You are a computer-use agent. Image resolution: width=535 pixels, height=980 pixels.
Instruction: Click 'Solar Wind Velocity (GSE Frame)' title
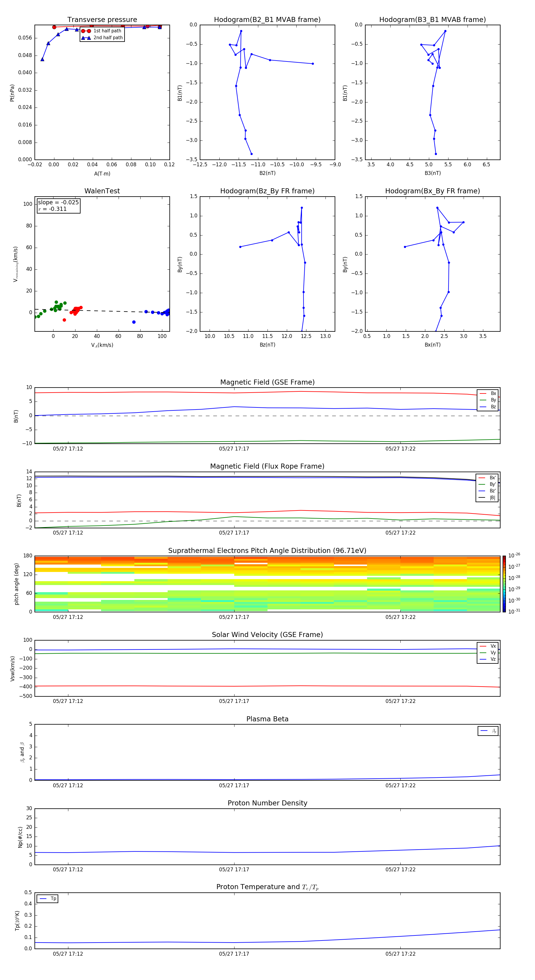[x=267, y=635]
